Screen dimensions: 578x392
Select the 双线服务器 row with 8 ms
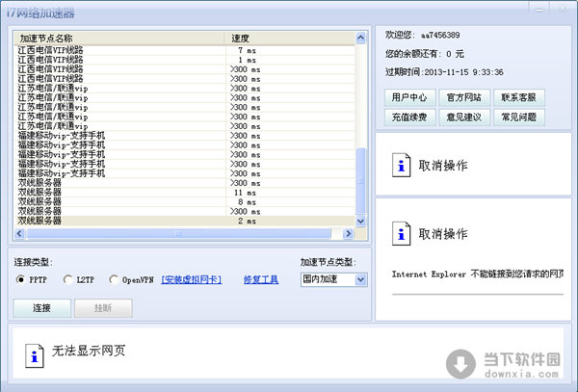pos(185,202)
